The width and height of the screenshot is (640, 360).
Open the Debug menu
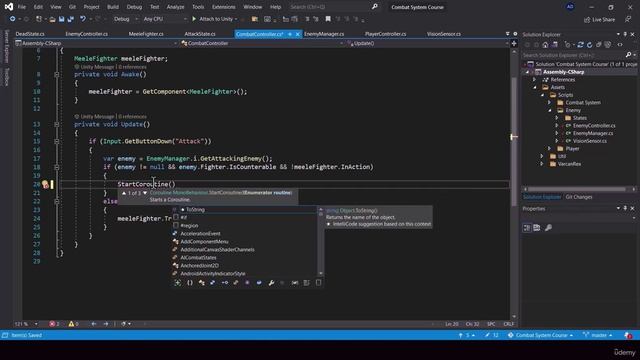click(x=134, y=7)
